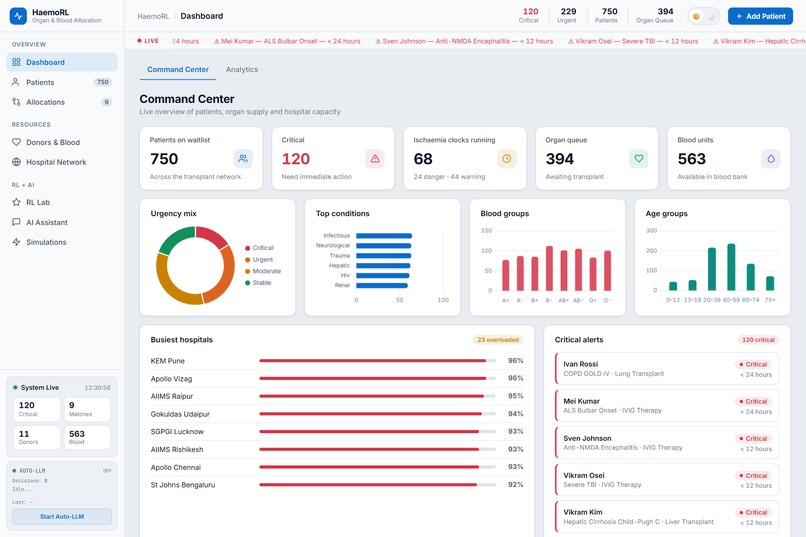Screen dimensions: 806x537
Task: Click the people icon on Patients on waitlist card
Action: [x=243, y=159]
